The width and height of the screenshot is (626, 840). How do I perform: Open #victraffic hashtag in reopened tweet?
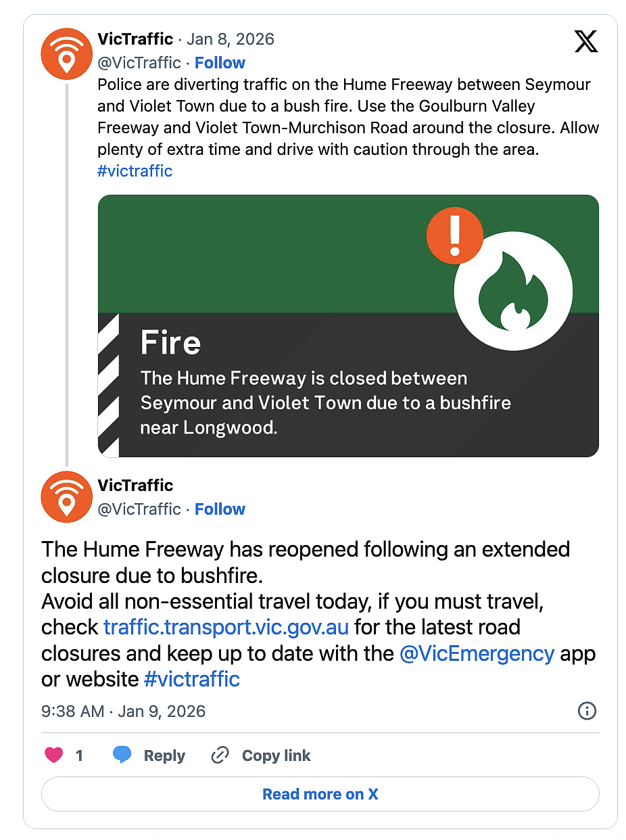tap(192, 678)
